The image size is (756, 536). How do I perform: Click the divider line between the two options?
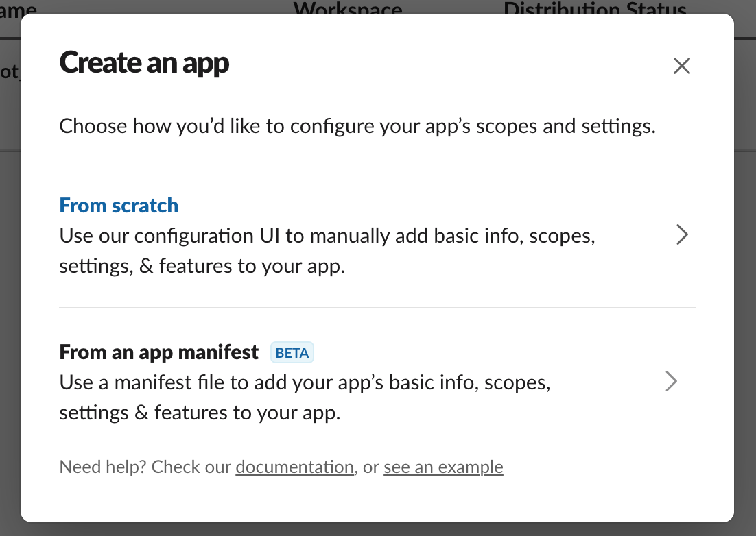[x=377, y=308]
